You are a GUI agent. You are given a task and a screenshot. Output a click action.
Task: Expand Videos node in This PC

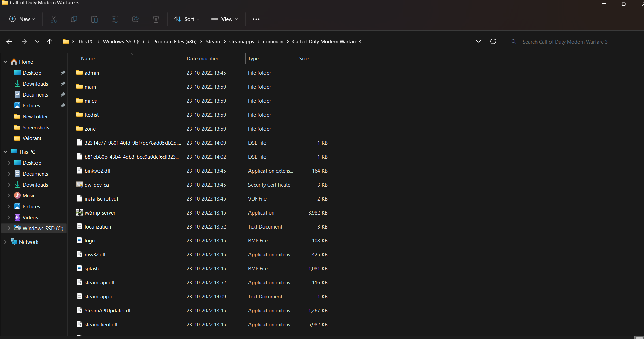(9, 217)
